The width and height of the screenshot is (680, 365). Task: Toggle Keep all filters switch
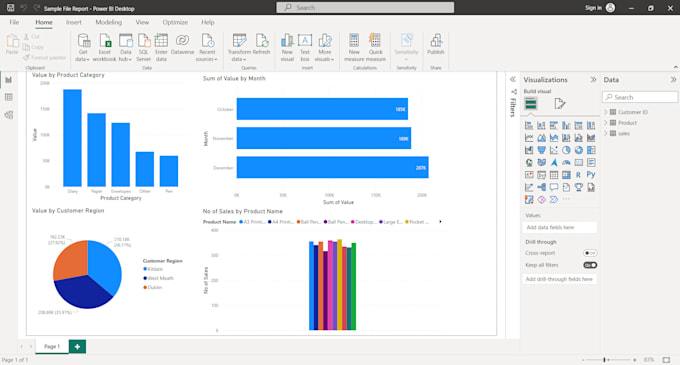[590, 265]
